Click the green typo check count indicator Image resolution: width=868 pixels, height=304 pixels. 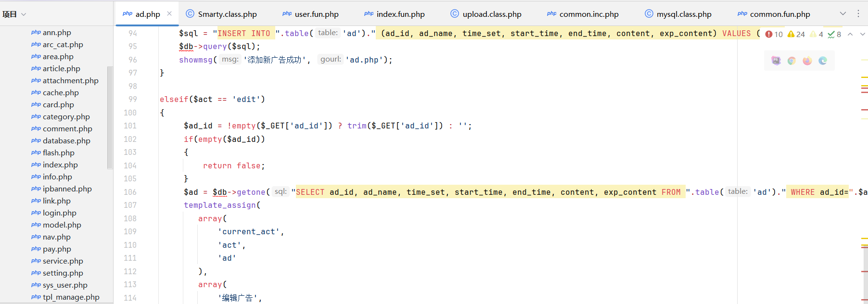coord(834,34)
